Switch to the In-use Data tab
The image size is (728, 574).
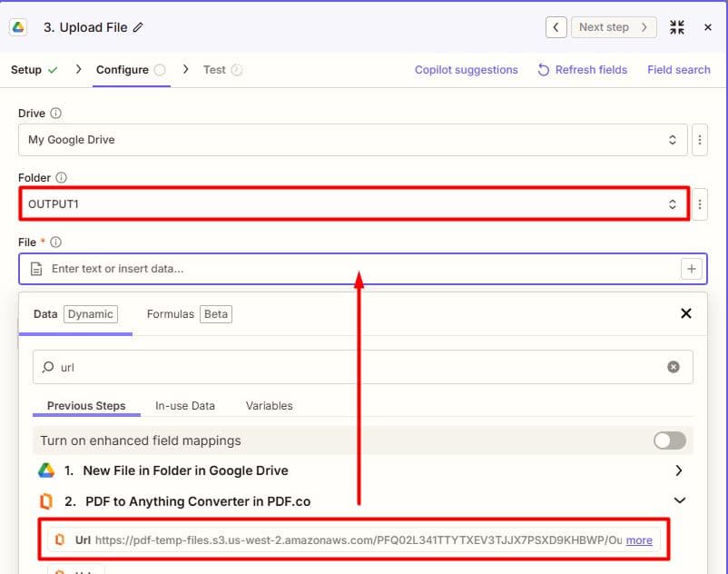tap(185, 406)
